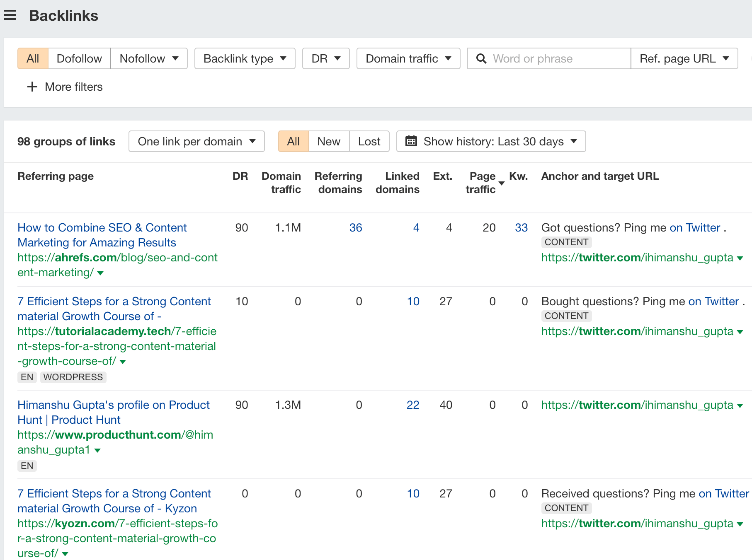Click the Word or phrase input field
This screenshot has width=752, height=560.
click(547, 58)
